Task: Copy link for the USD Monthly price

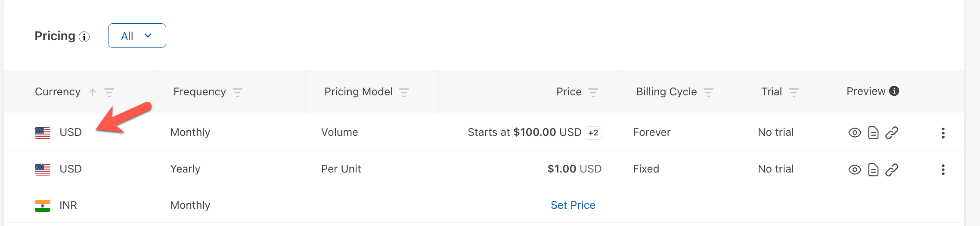Action: tap(892, 133)
